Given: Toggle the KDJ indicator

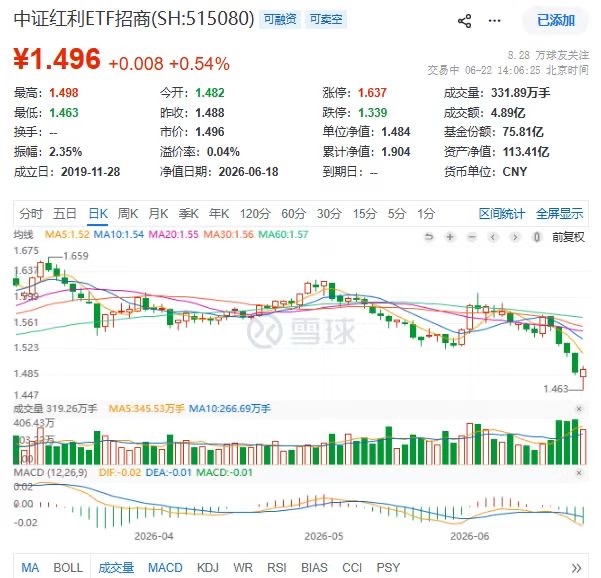Looking at the screenshot, I should [x=208, y=567].
